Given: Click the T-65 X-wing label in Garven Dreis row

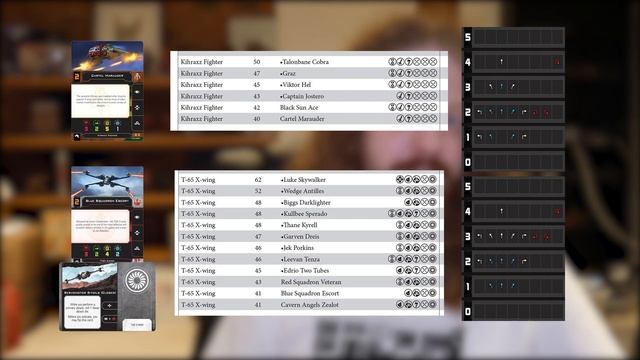Looking at the screenshot, I should (x=198, y=237).
